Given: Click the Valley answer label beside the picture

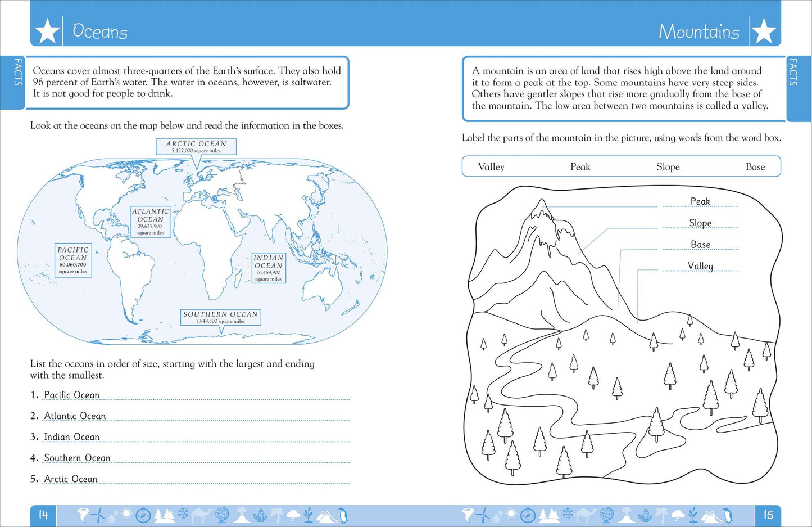Looking at the screenshot, I should point(700,266).
